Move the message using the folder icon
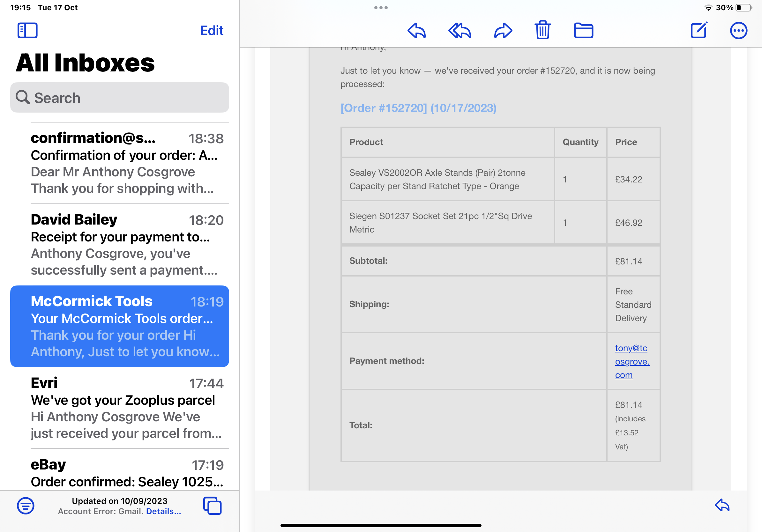The image size is (762, 532). (583, 31)
